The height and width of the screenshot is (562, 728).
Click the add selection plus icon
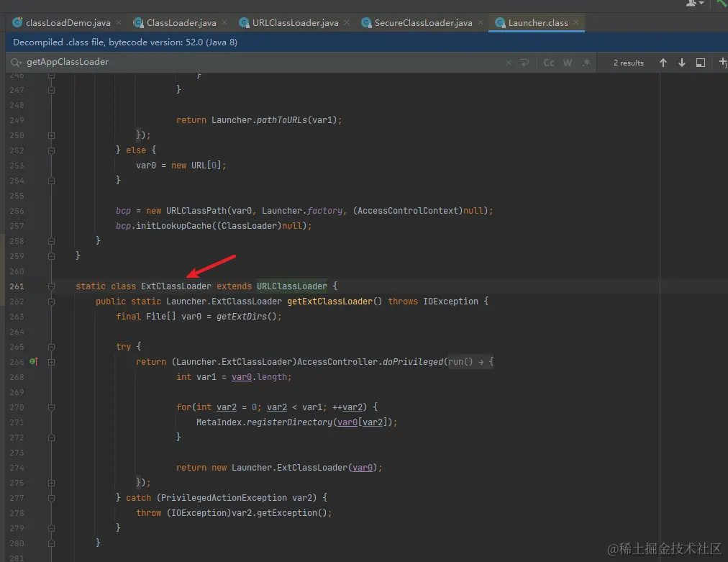pyautogui.click(x=723, y=62)
